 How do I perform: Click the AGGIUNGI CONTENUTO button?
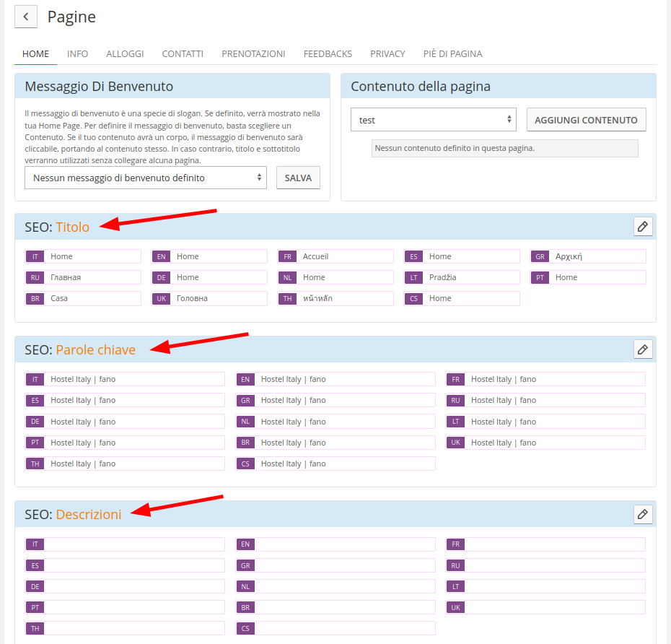pyautogui.click(x=586, y=120)
